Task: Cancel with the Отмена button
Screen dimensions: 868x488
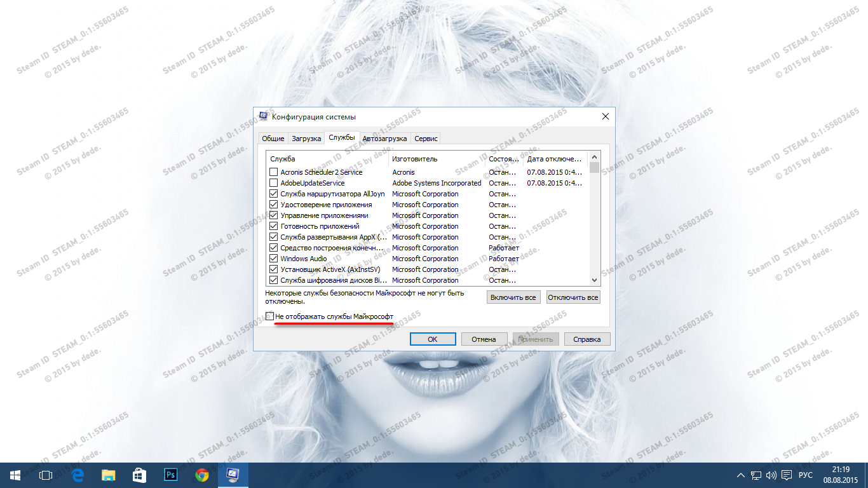Action: (484, 339)
